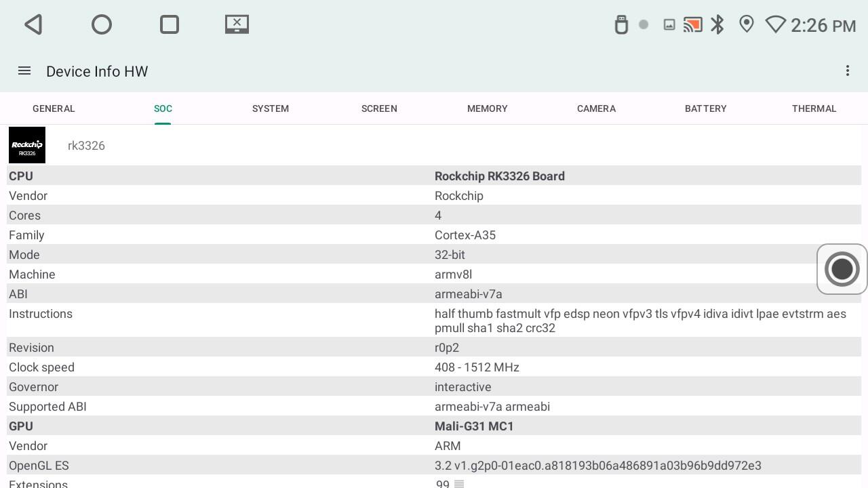Tap the Clock speed row
Screen dimensions: 868x488
(434, 367)
